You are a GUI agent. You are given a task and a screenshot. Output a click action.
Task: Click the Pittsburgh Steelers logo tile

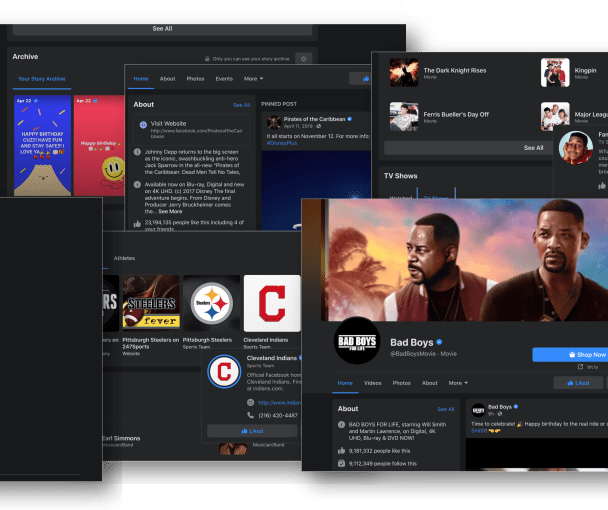point(211,303)
